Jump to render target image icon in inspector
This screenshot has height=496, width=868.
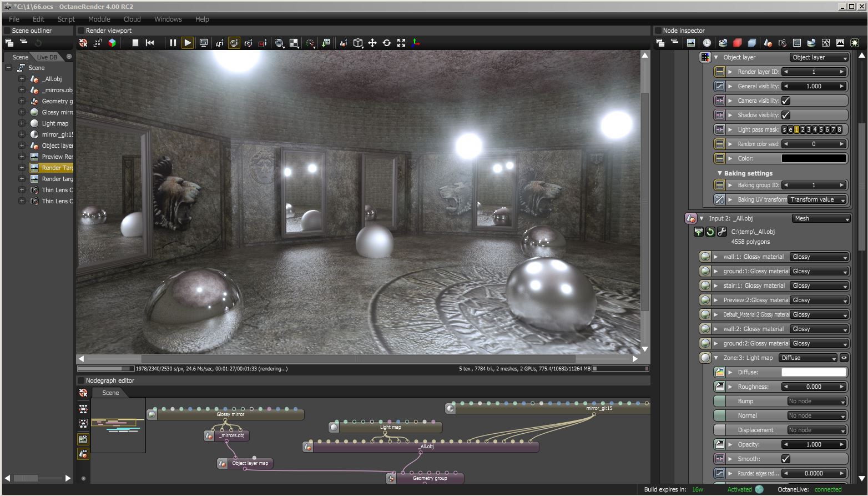click(x=691, y=43)
